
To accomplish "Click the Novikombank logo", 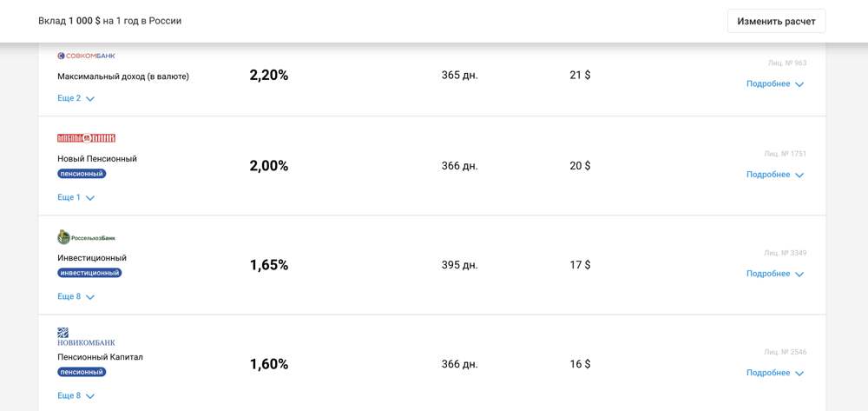I will point(86,337).
